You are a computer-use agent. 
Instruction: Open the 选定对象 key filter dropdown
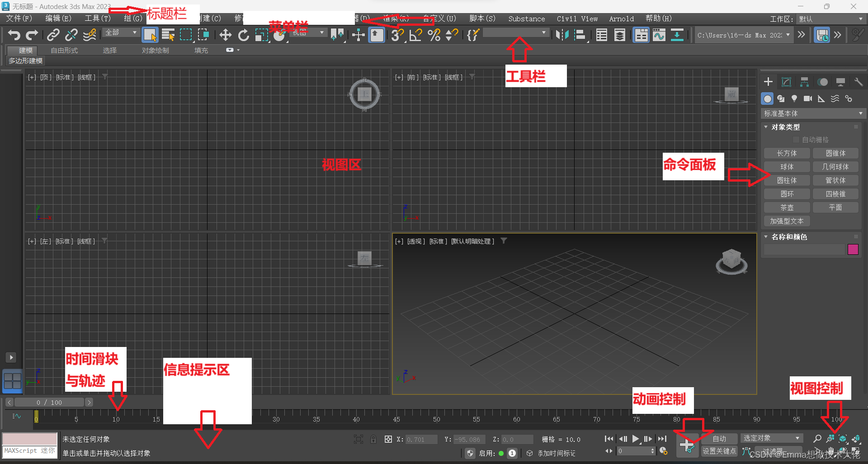[x=771, y=438]
